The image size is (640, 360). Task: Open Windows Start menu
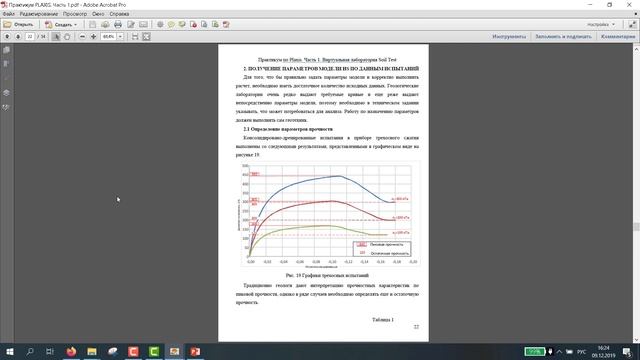10,351
